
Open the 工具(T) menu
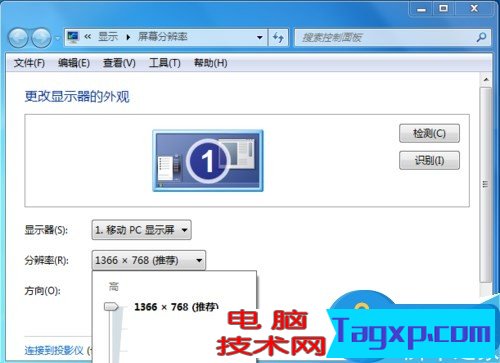[165, 63]
